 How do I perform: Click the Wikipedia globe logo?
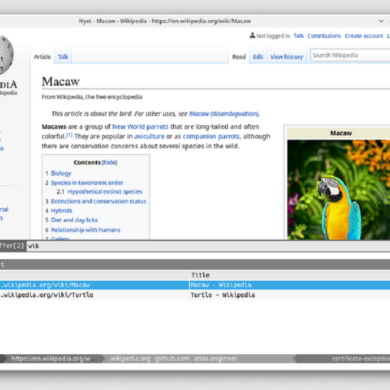pyautogui.click(x=6, y=55)
